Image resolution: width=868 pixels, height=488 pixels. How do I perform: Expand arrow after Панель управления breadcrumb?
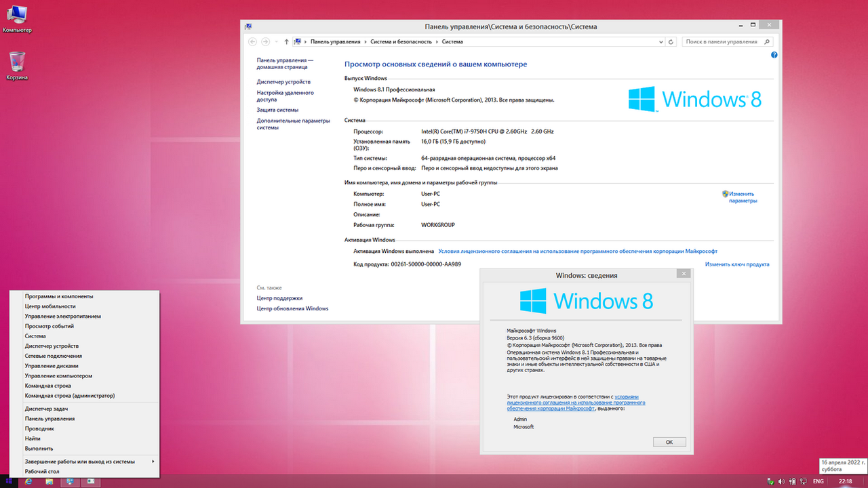coord(366,41)
